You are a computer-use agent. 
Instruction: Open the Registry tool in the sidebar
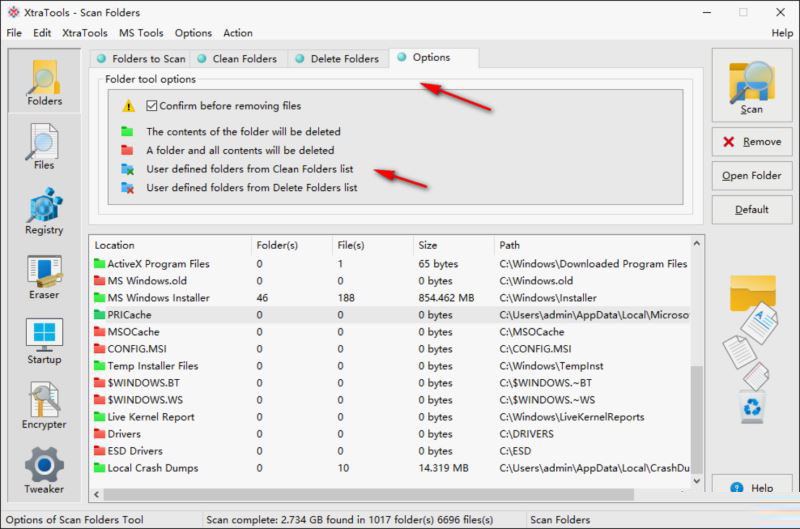pyautogui.click(x=44, y=211)
